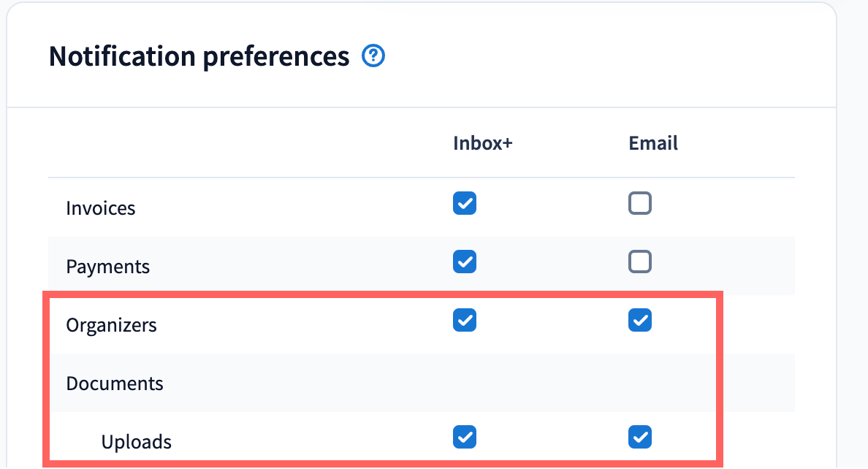This screenshot has height=469, width=868.
Task: Turn on Email notifications for Payments
Action: click(640, 261)
